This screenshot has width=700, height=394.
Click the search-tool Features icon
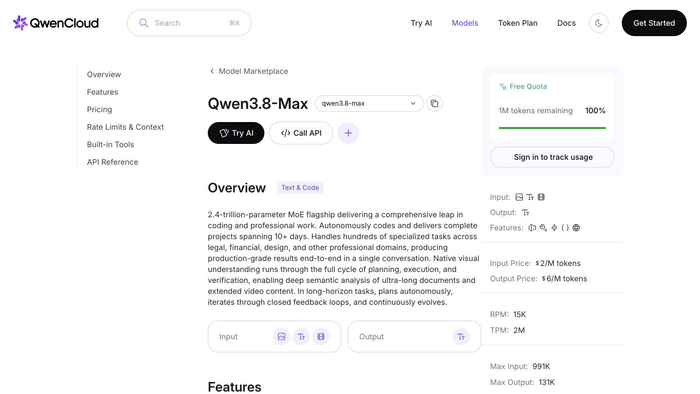point(543,228)
